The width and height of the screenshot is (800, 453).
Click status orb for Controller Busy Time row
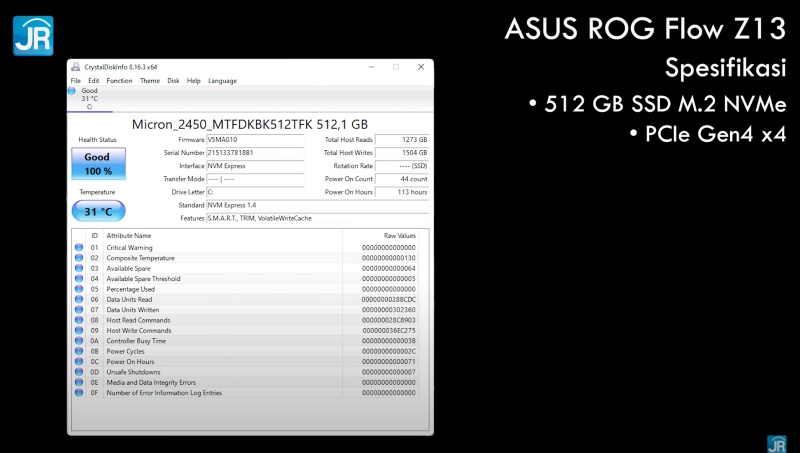click(79, 341)
